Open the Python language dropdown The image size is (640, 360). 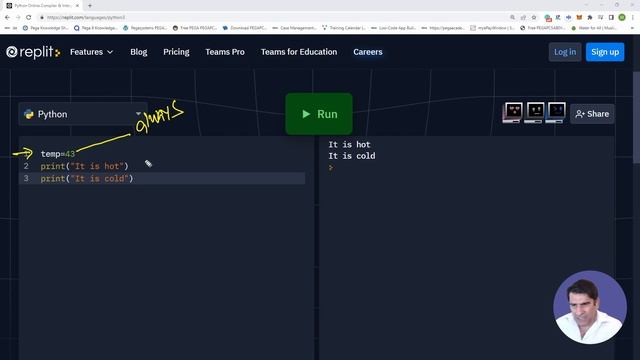point(83,114)
